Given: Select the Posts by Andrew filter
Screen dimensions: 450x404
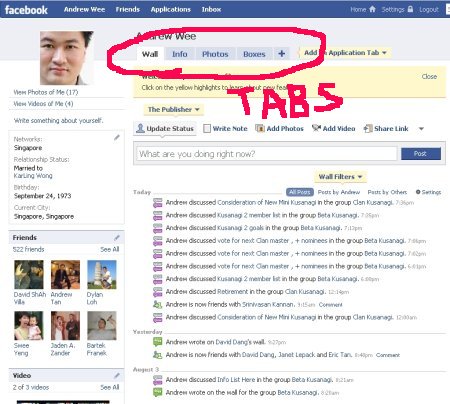Looking at the screenshot, I should coord(339,192).
